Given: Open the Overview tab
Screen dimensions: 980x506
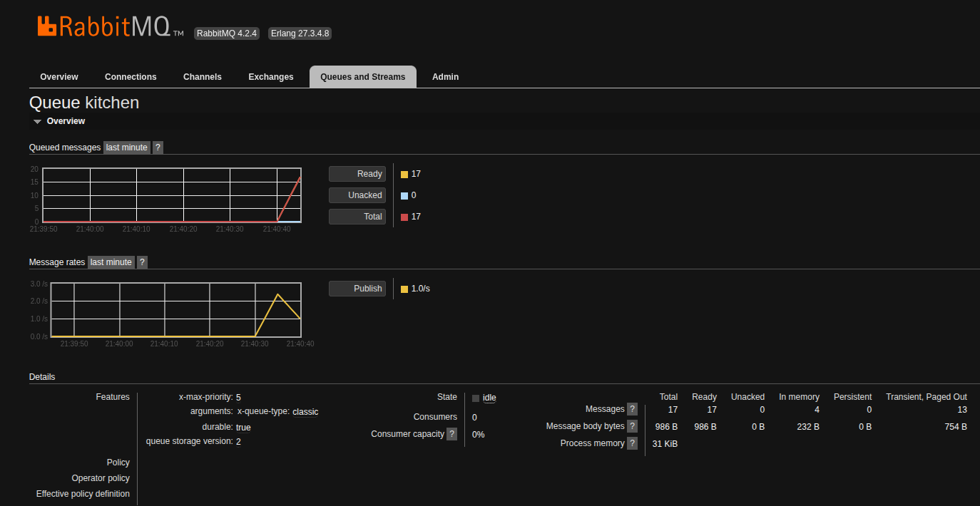Looking at the screenshot, I should click(59, 77).
